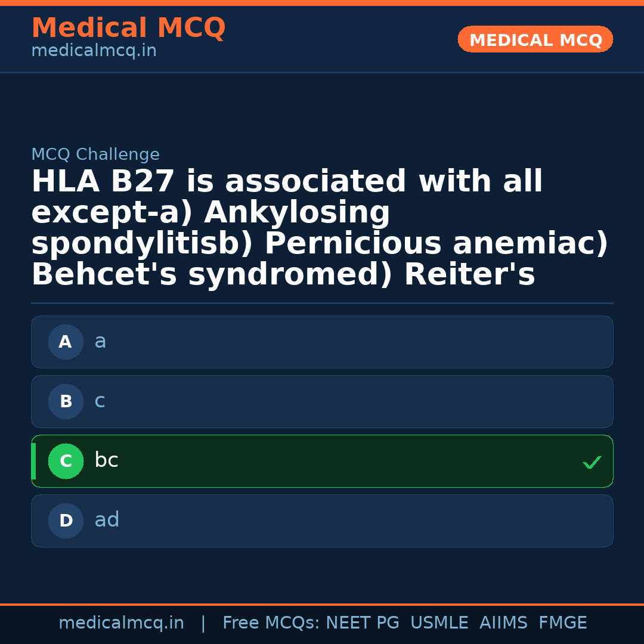Click NEET PG in the footer
The height and width of the screenshot is (644, 644).
coord(363,623)
